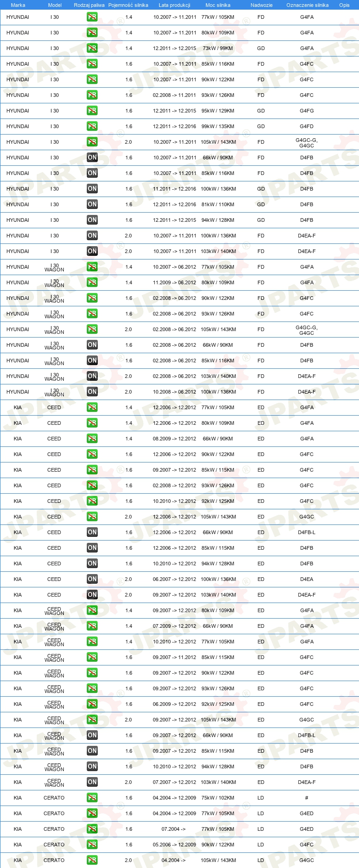Click the '#' engine code in Cerato row
This screenshot has width=359, height=868.
307,798
